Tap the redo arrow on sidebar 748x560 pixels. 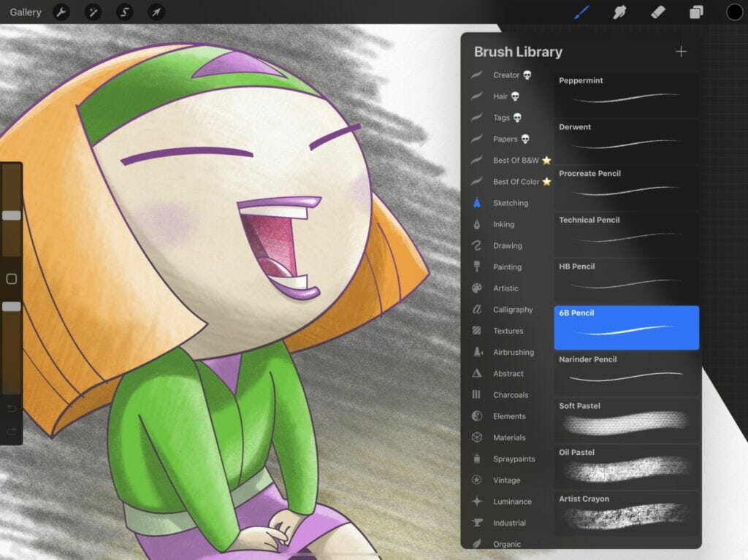(x=12, y=431)
